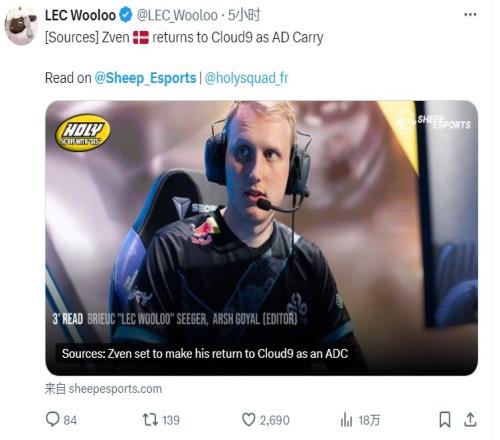Like the tweet with the heart icon
500x440 pixels.
tap(248, 420)
